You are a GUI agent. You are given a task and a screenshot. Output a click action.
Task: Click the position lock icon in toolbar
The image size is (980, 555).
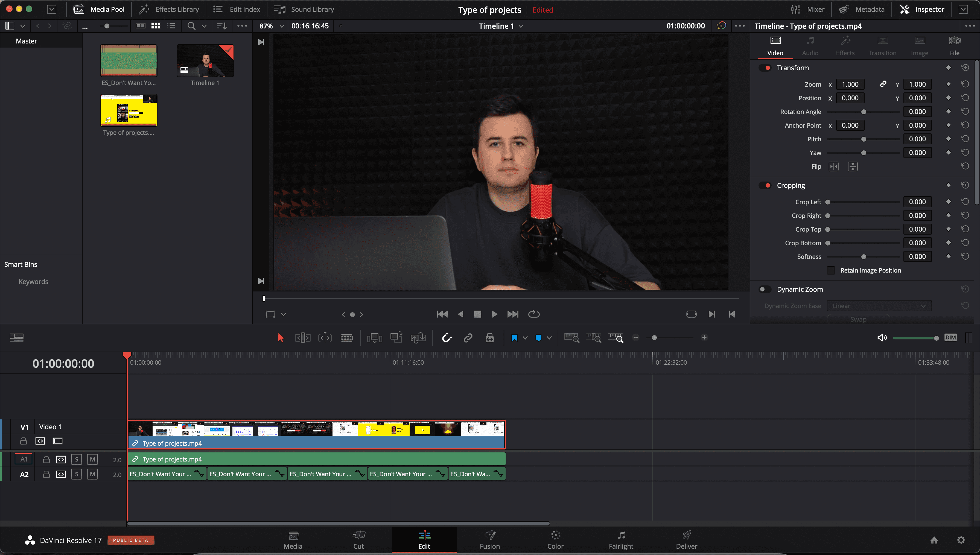click(x=489, y=337)
